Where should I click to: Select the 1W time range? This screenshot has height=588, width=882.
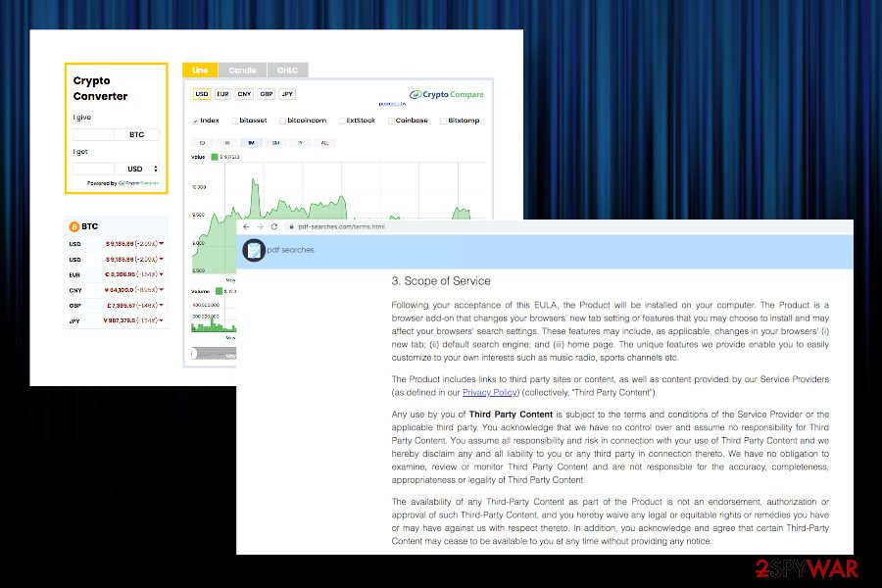226,143
